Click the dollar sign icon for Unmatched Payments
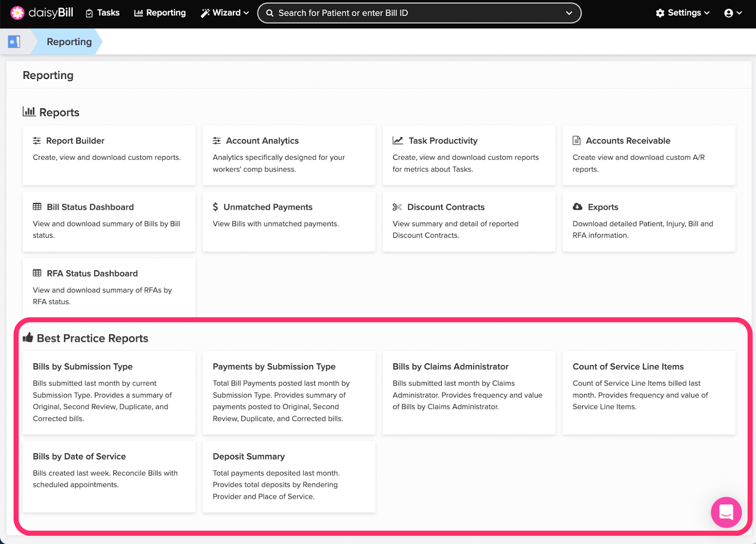This screenshot has width=756, height=544. point(215,207)
